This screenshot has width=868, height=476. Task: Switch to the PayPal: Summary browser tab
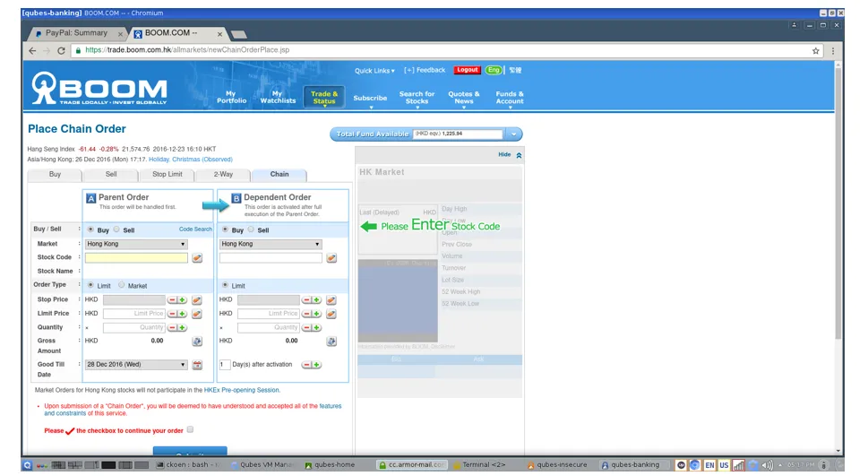76,33
